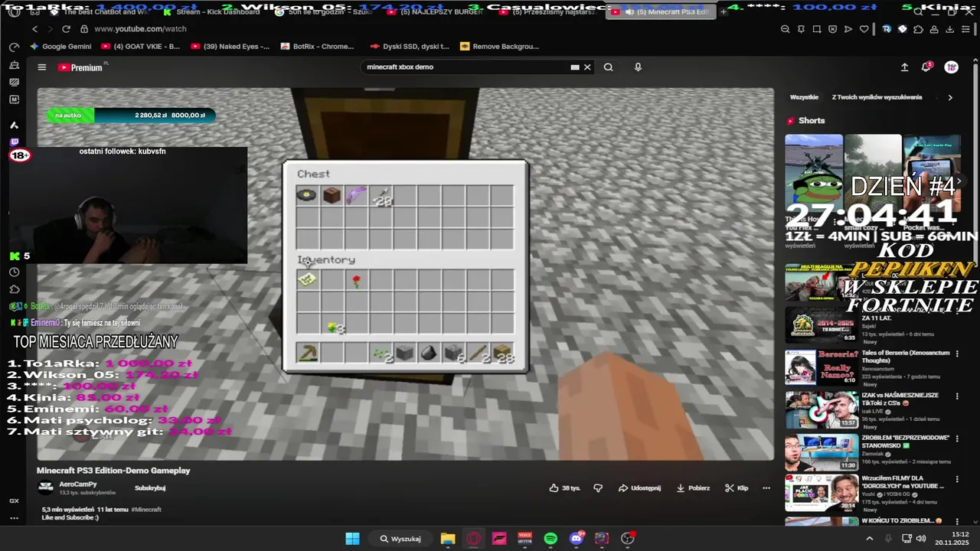The image size is (980, 551).
Task: Switch to Stream - Kick Dashboard tab
Action: 211,12
